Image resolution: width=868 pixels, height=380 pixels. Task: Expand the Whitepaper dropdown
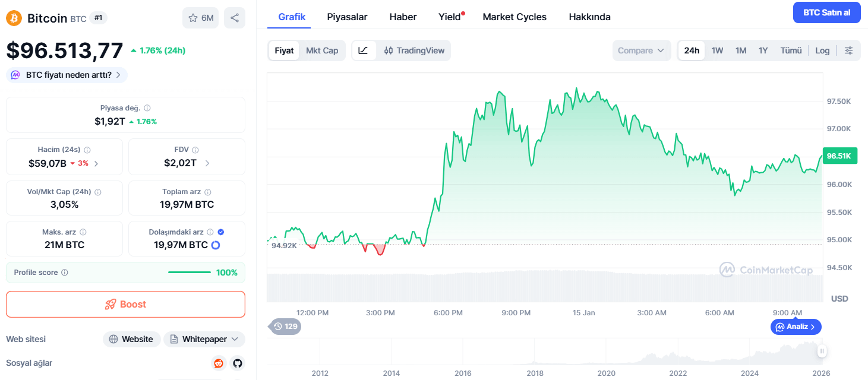click(x=204, y=339)
